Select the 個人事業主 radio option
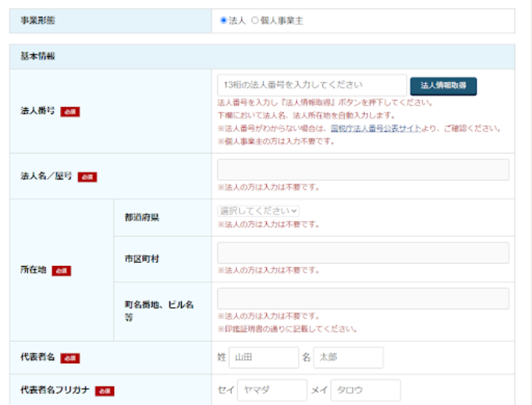 click(x=255, y=21)
